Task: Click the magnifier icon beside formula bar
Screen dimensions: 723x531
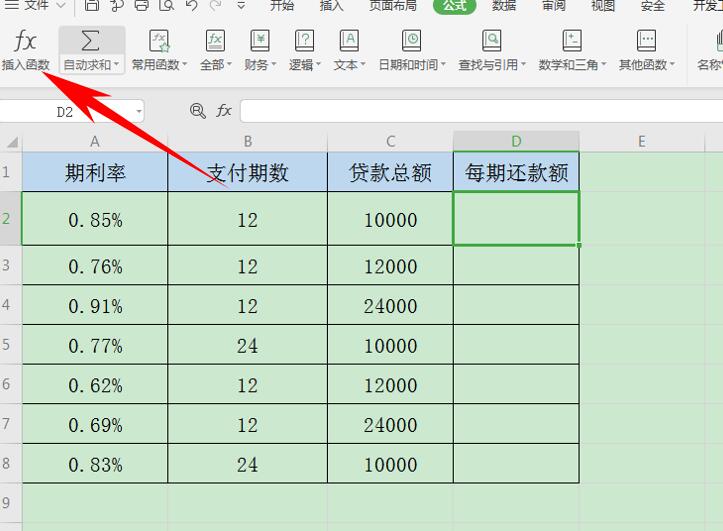Action: [x=198, y=111]
